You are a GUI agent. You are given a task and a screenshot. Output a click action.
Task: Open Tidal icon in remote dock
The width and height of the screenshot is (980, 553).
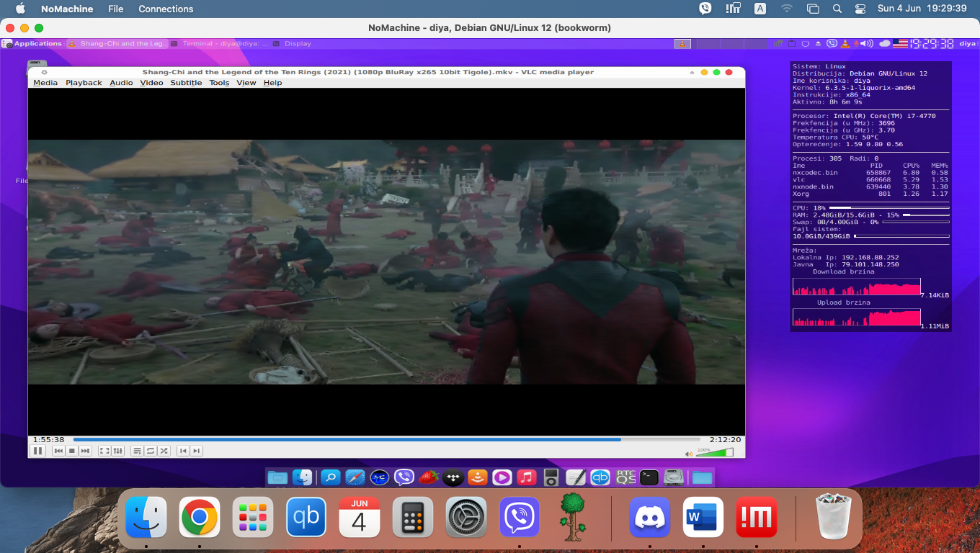(x=453, y=477)
